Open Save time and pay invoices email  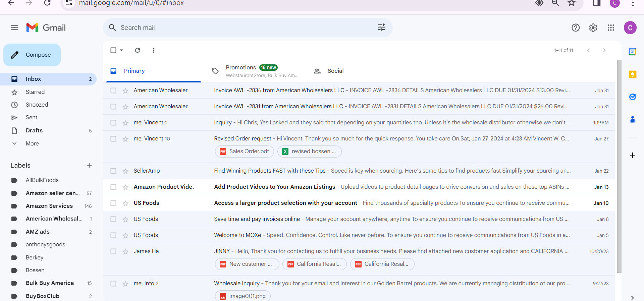click(x=359, y=219)
